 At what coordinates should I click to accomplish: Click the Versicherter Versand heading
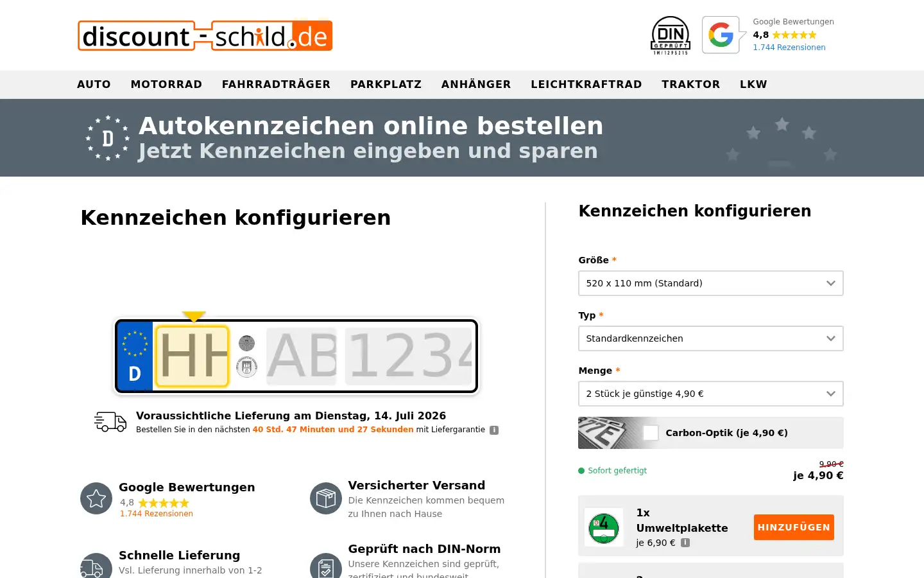[416, 486]
